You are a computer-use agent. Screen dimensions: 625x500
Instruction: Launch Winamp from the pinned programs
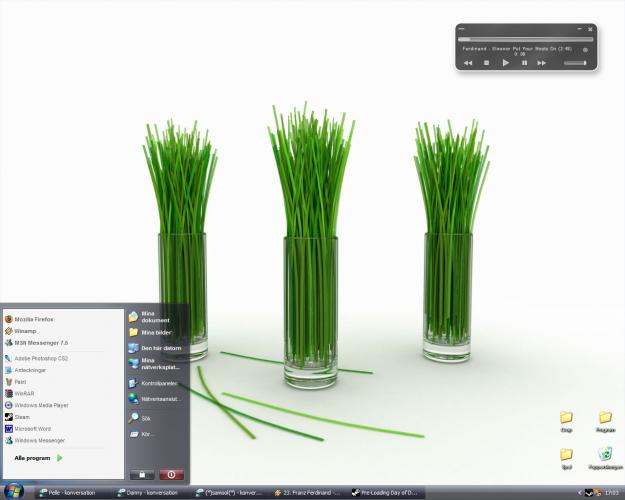25,331
